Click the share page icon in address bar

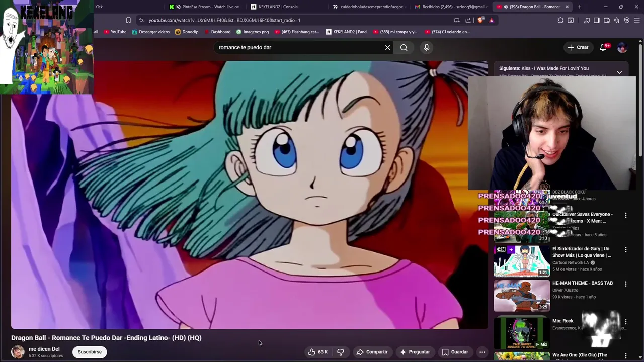[x=468, y=20]
